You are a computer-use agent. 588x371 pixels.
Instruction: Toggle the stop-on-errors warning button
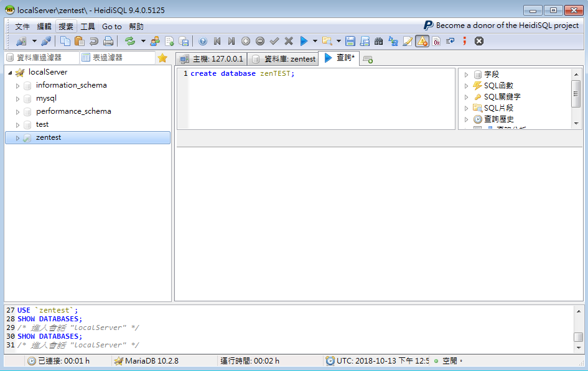[422, 41]
